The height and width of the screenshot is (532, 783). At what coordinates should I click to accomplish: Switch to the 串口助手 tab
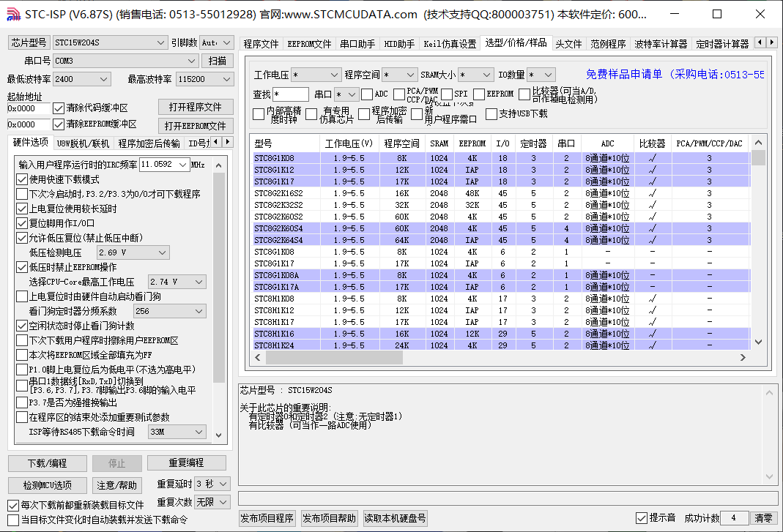pos(357,42)
